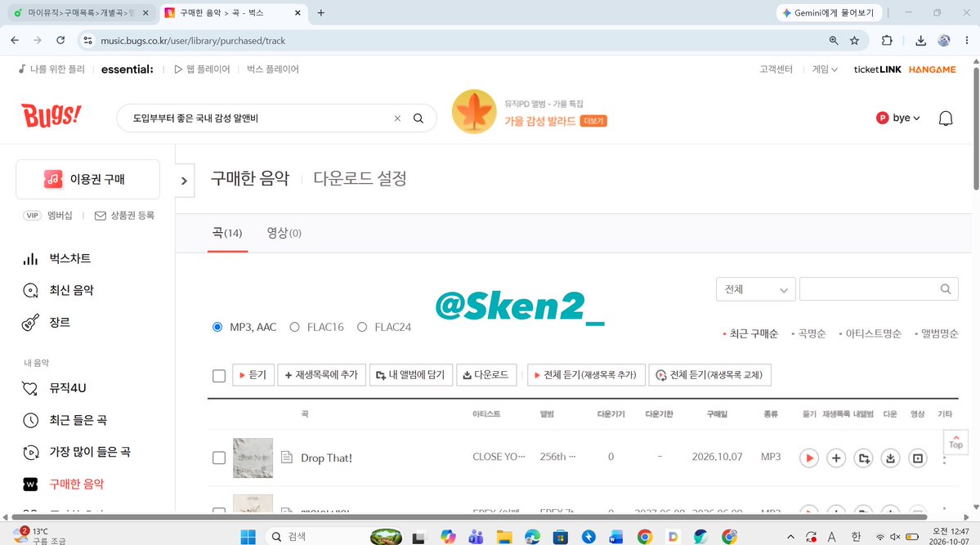Switch to the 영상(0) tab

[284, 233]
